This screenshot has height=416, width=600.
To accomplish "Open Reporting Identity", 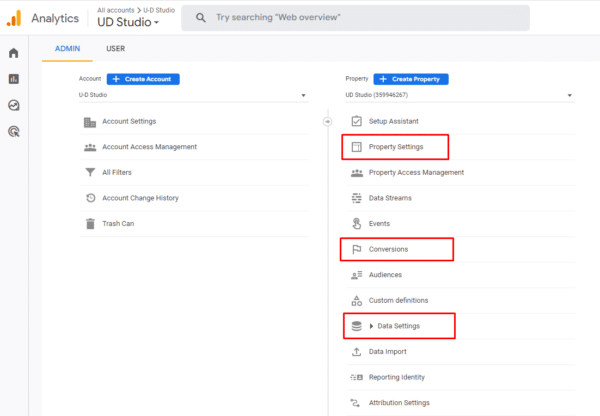I will point(397,377).
